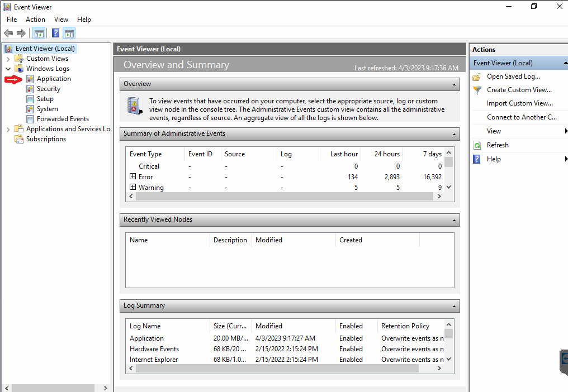Expand the Warning row in Administrative Events
568x392 pixels.
pos(131,187)
